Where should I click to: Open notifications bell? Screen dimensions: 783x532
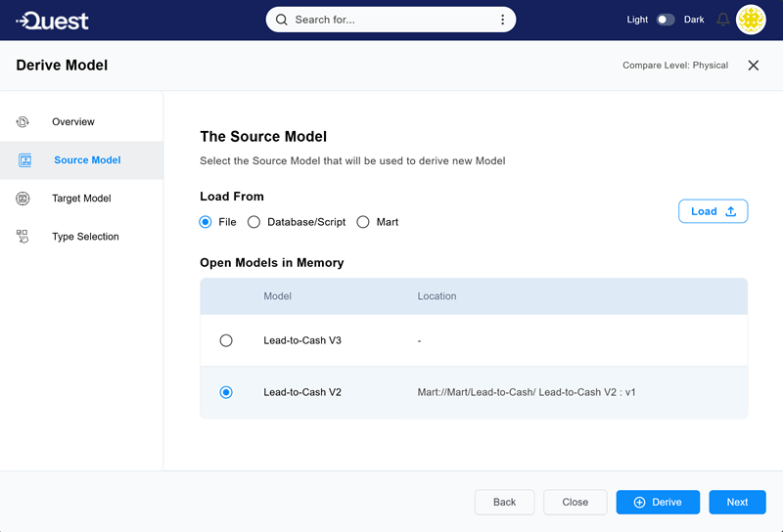coord(722,20)
